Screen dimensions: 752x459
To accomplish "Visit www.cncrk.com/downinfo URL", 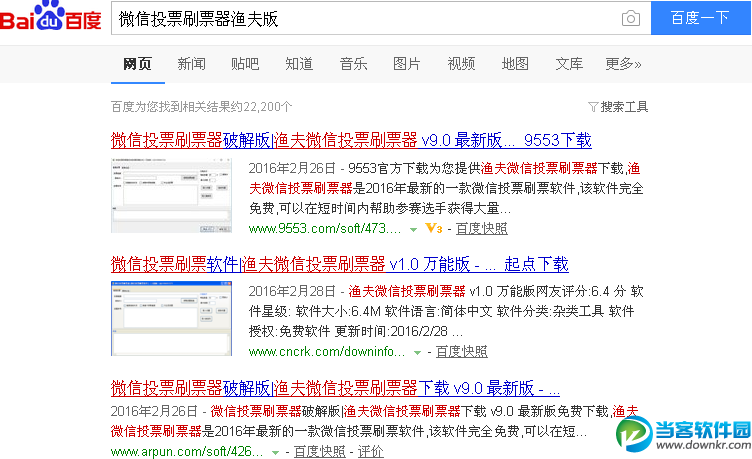I will pyautogui.click(x=327, y=352).
